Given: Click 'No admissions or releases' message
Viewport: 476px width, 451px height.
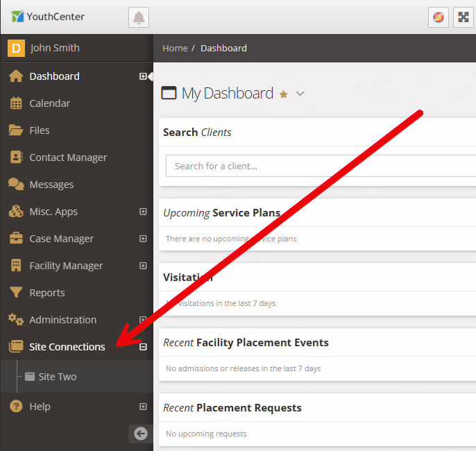Looking at the screenshot, I should pyautogui.click(x=243, y=368).
